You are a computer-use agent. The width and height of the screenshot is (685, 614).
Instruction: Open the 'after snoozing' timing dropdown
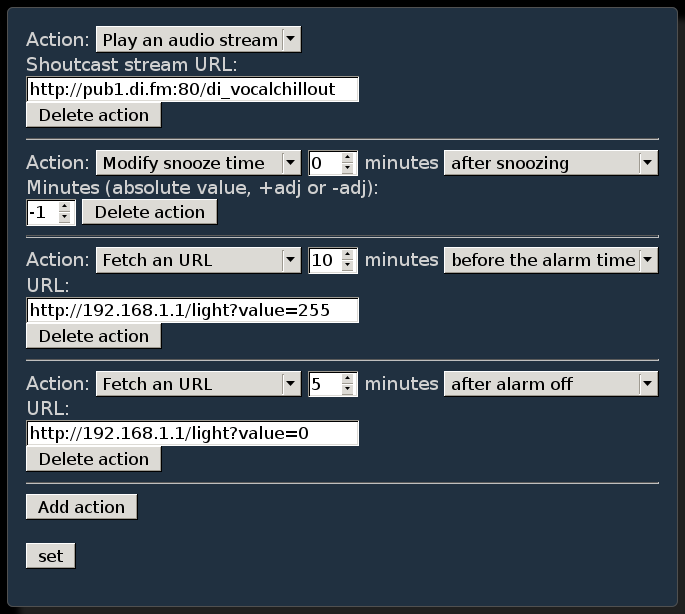click(x=550, y=163)
